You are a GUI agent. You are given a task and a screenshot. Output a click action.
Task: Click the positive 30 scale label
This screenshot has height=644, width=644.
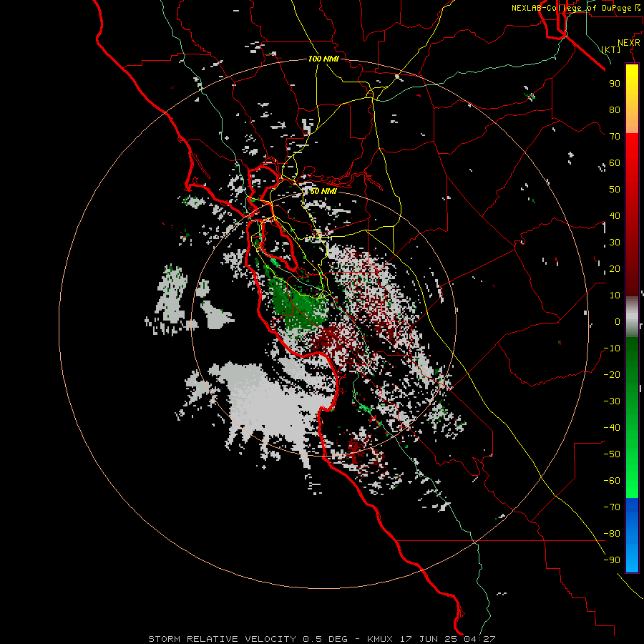[x=615, y=243]
